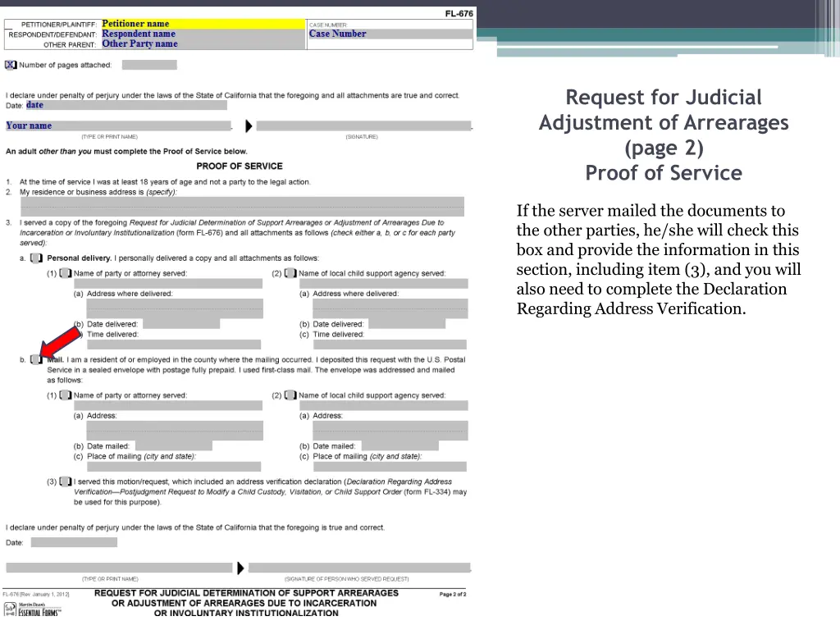Click the mailed Address field for party served
Image resolution: width=840 pixels, height=630 pixels.
tap(175, 431)
